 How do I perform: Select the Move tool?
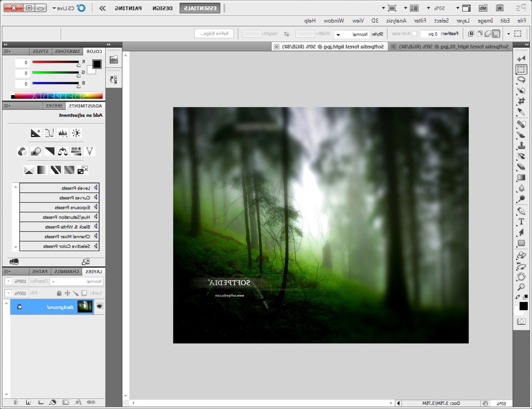click(x=521, y=59)
